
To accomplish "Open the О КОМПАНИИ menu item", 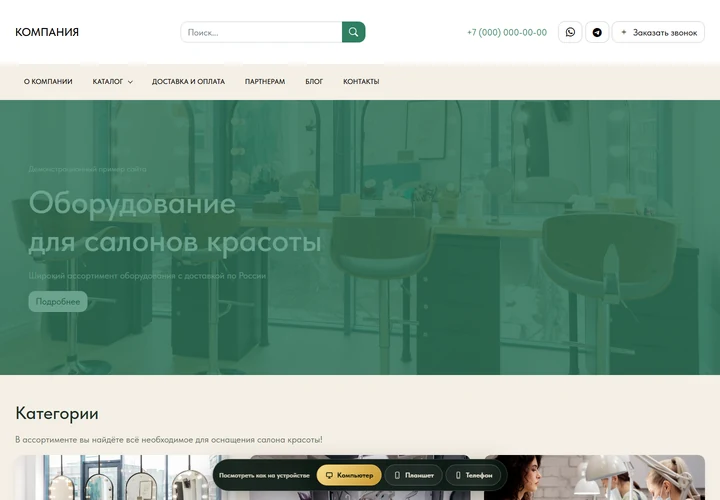I will click(x=48, y=81).
